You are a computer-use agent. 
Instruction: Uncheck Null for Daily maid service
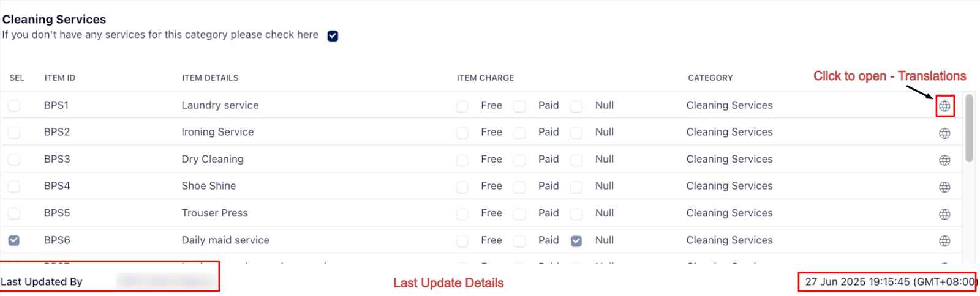tap(576, 241)
